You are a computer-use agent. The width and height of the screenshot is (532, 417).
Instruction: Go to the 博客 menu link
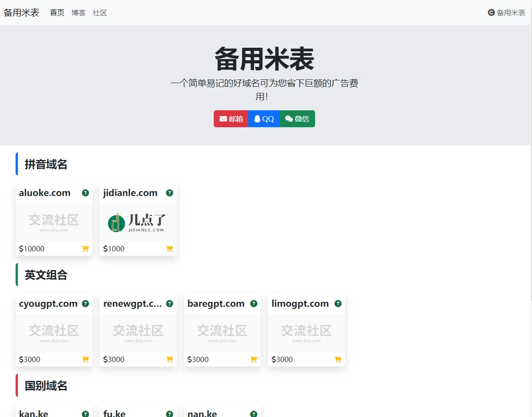[x=79, y=13]
